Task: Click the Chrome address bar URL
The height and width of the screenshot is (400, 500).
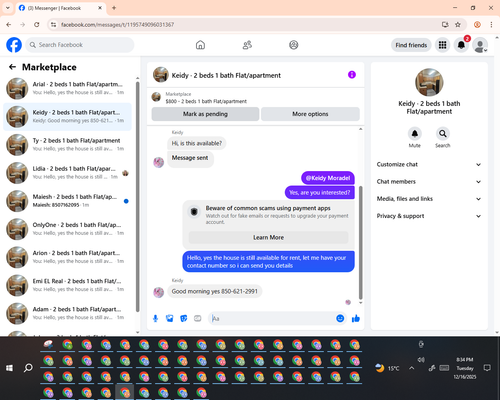Action: (117, 25)
